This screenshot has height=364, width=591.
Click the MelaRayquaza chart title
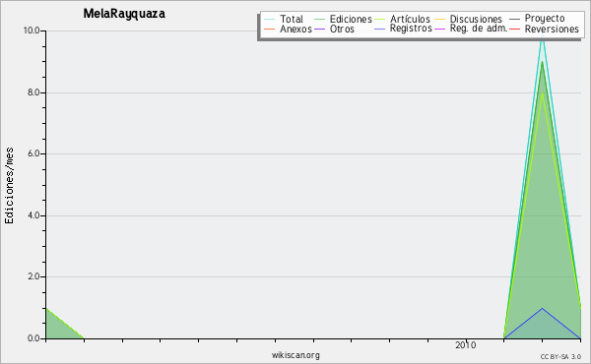124,14
